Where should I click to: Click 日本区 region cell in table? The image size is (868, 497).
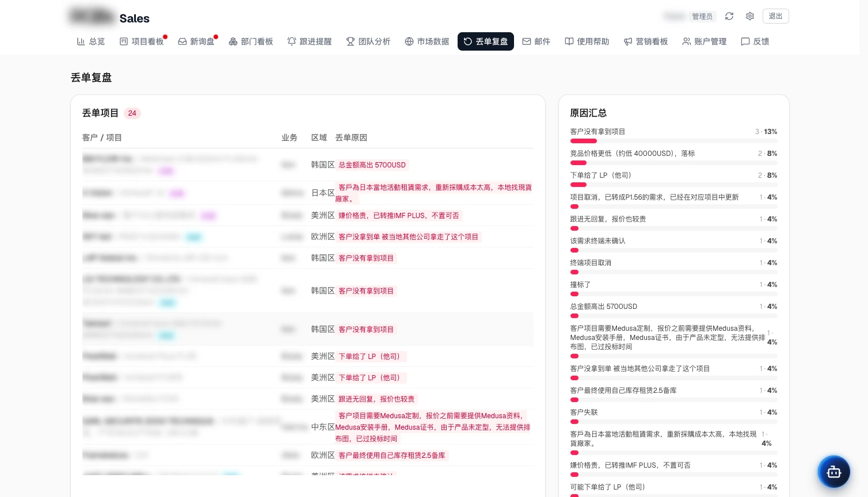tap(323, 193)
